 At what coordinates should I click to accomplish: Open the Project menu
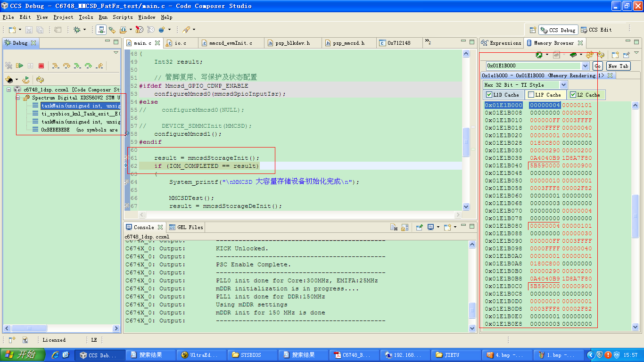(63, 17)
